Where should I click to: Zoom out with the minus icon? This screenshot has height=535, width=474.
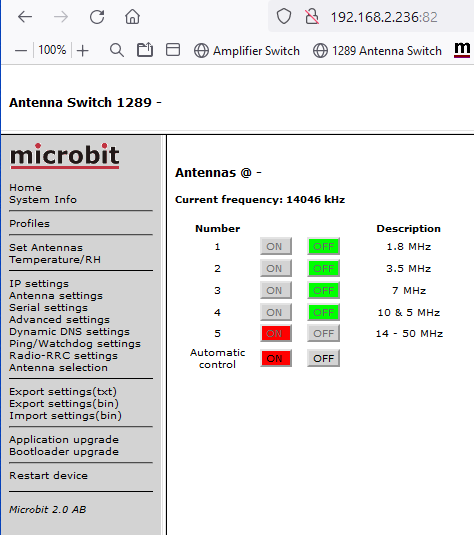(21, 51)
